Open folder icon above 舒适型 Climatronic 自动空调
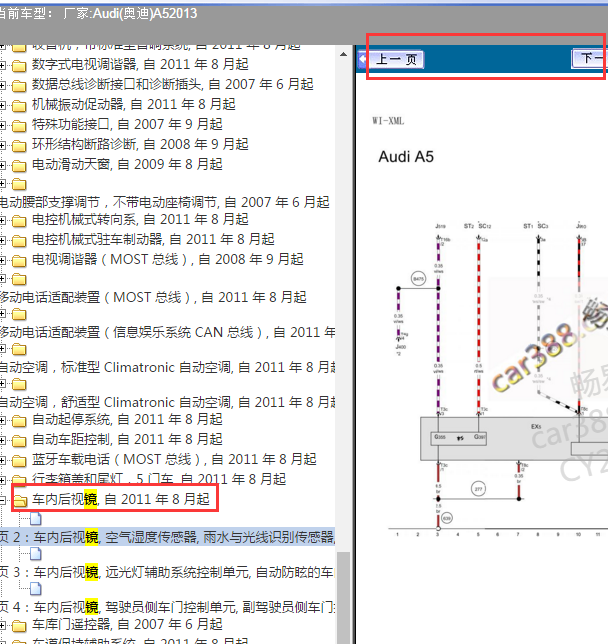The image size is (608, 644). (x=19, y=384)
